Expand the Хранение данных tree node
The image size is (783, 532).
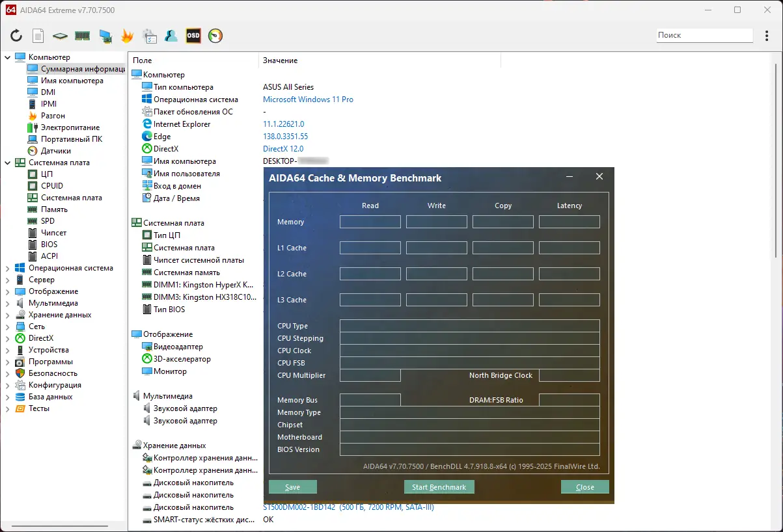point(8,315)
